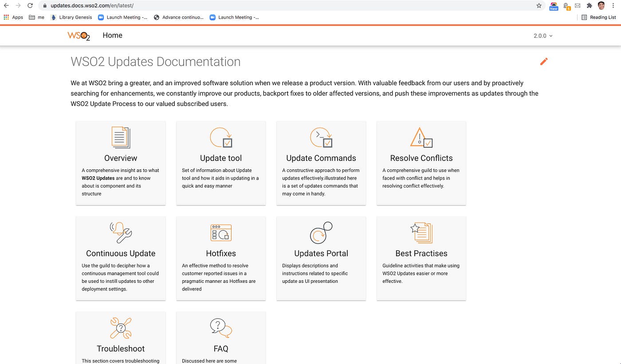The width and height of the screenshot is (621, 364).
Task: Open the second Launch Meeting bookmark
Action: click(234, 17)
